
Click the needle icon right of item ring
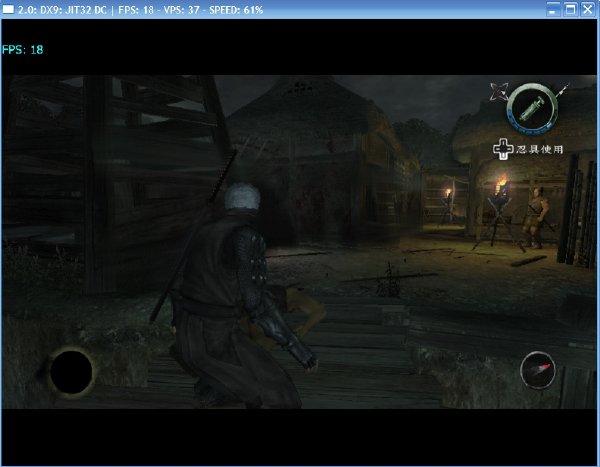coord(563,90)
